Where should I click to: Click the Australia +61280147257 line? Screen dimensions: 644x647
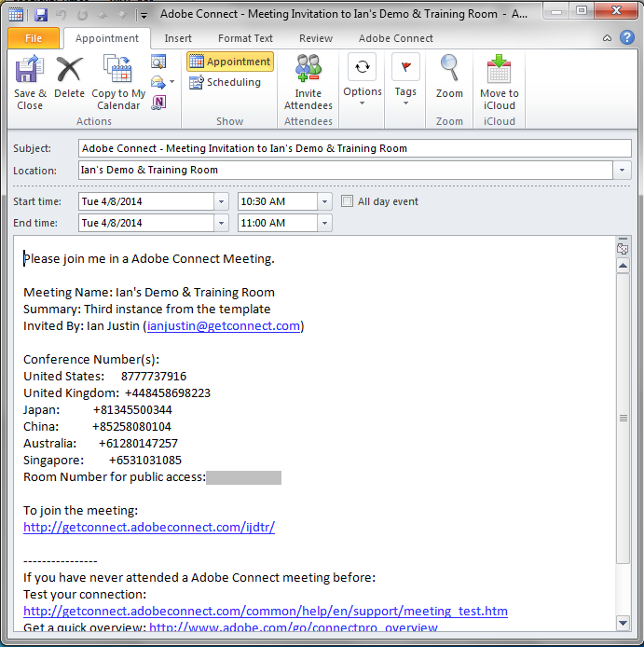pyautogui.click(x=101, y=443)
